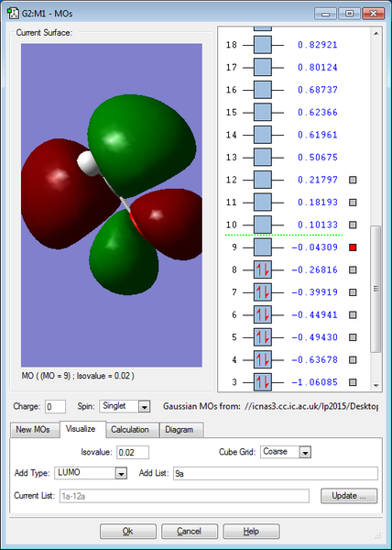Image resolution: width=392 pixels, height=550 pixels.
Task: Click the Add List field containing 9a
Action: [276, 474]
